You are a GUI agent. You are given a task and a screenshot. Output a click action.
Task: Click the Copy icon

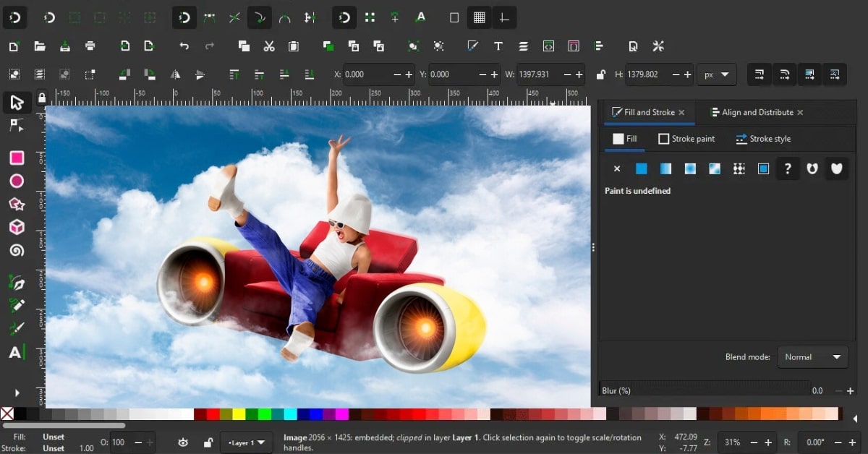[x=244, y=46]
